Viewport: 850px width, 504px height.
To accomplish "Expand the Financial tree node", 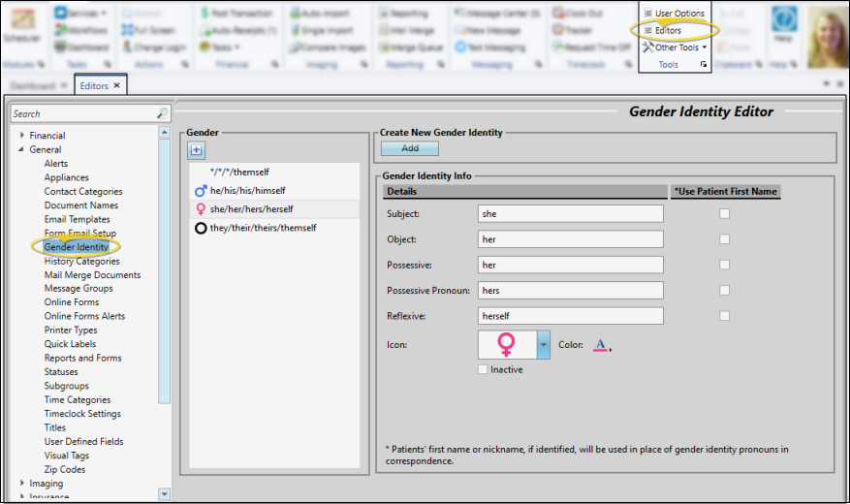I will click(x=22, y=136).
